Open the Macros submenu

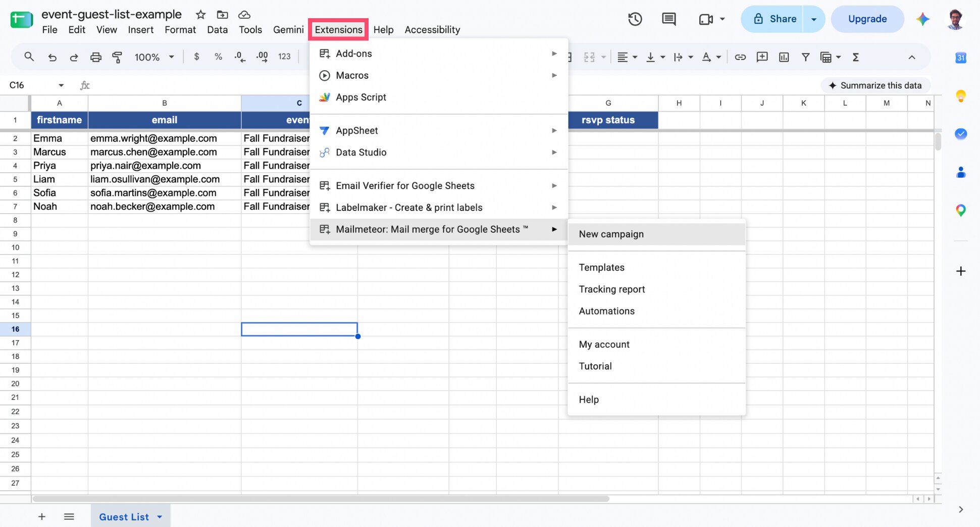coord(438,75)
